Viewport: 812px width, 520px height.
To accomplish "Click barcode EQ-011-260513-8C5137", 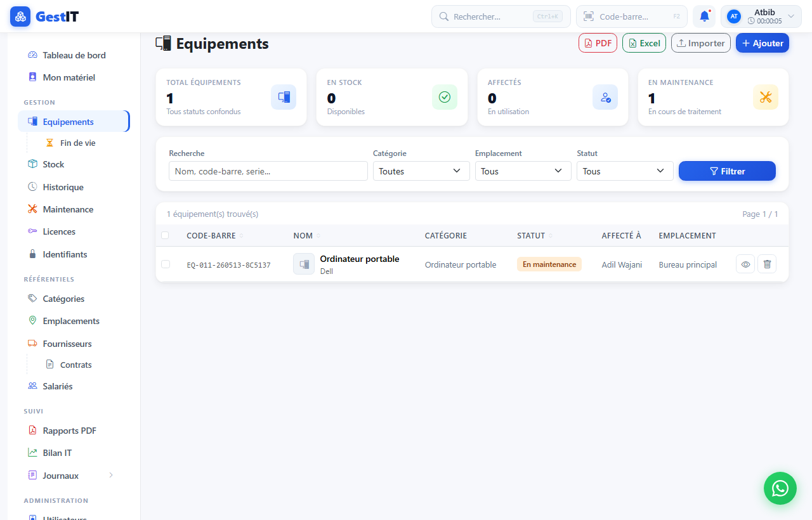I will pos(228,265).
